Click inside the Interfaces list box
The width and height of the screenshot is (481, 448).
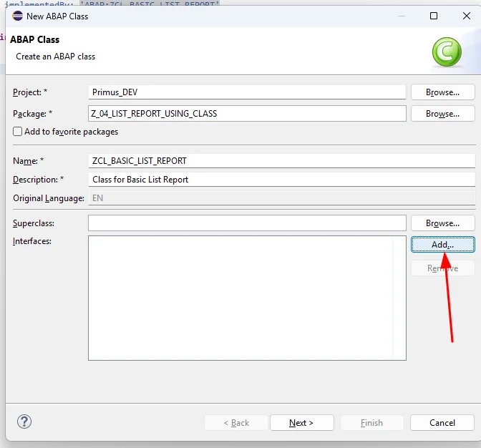247,298
